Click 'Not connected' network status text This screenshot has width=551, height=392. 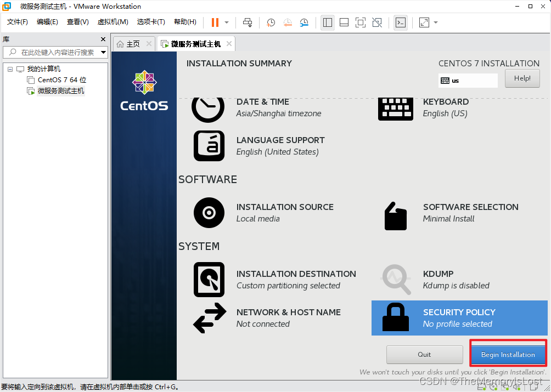pos(263,324)
